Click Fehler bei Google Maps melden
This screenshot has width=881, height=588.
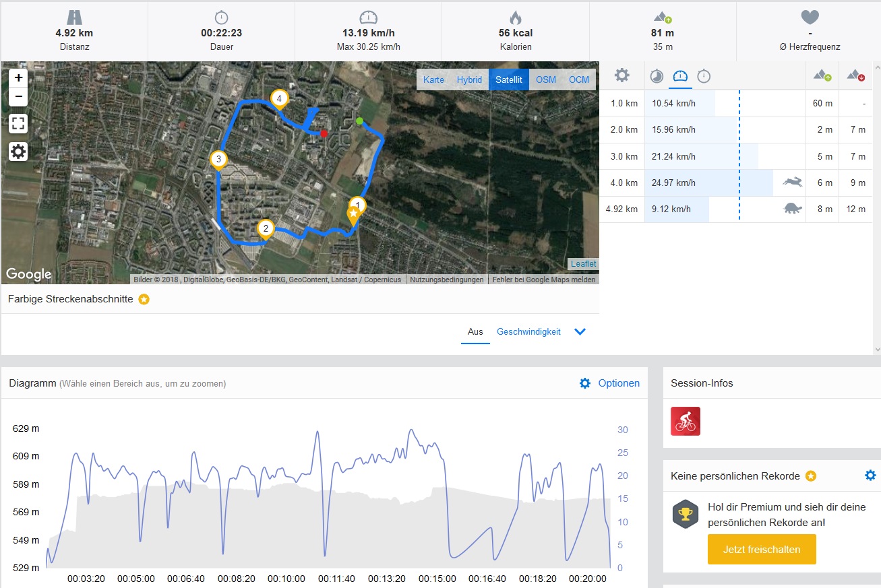pos(543,280)
